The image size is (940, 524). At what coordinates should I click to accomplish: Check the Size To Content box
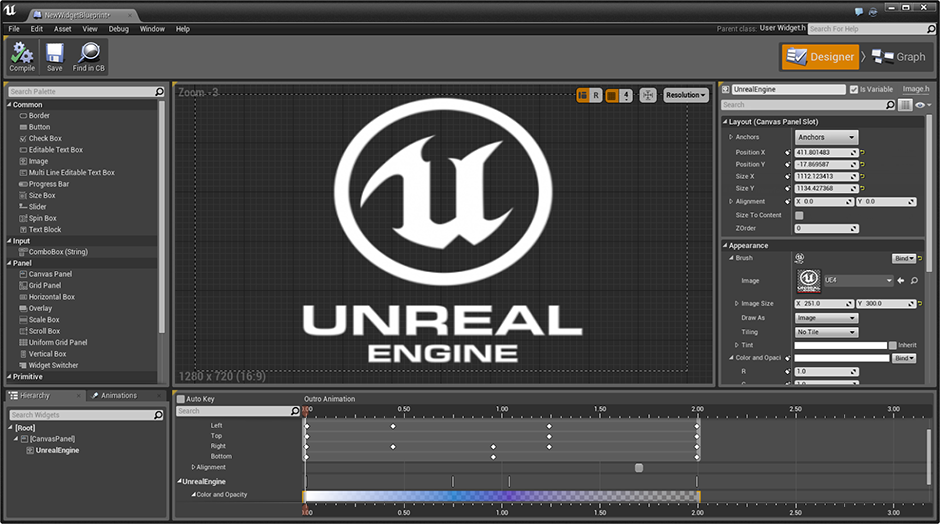point(799,215)
